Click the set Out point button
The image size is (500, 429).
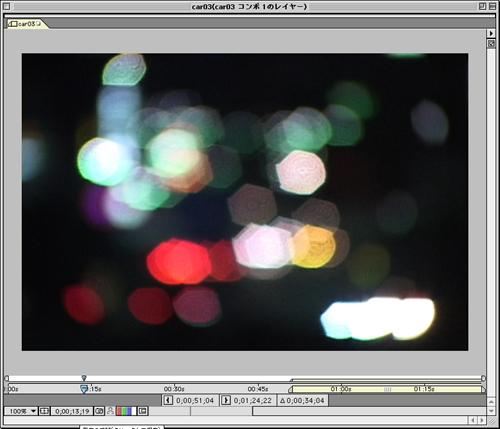[226, 400]
